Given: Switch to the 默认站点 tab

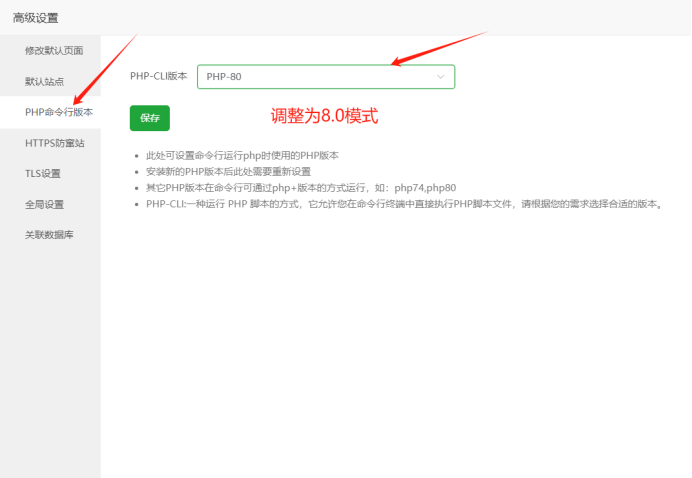Looking at the screenshot, I should (x=44, y=81).
